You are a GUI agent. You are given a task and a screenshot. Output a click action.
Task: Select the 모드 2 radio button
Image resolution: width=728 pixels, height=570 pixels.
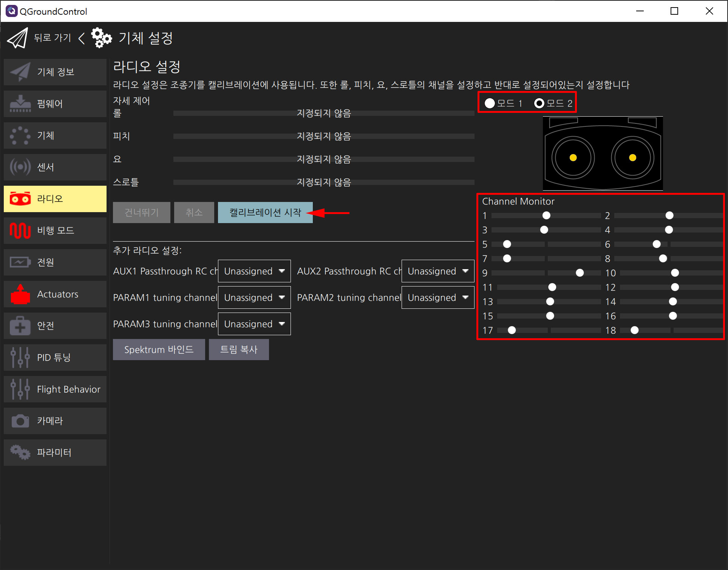(x=539, y=103)
